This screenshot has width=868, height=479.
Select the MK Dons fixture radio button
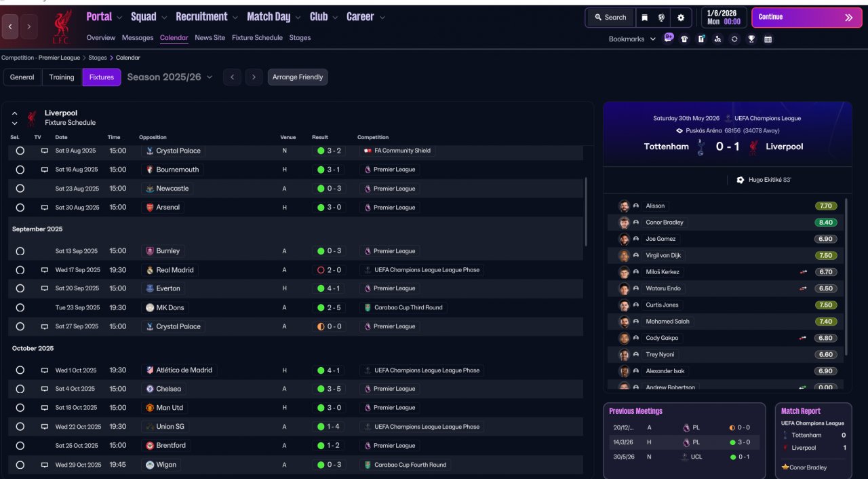coord(20,307)
